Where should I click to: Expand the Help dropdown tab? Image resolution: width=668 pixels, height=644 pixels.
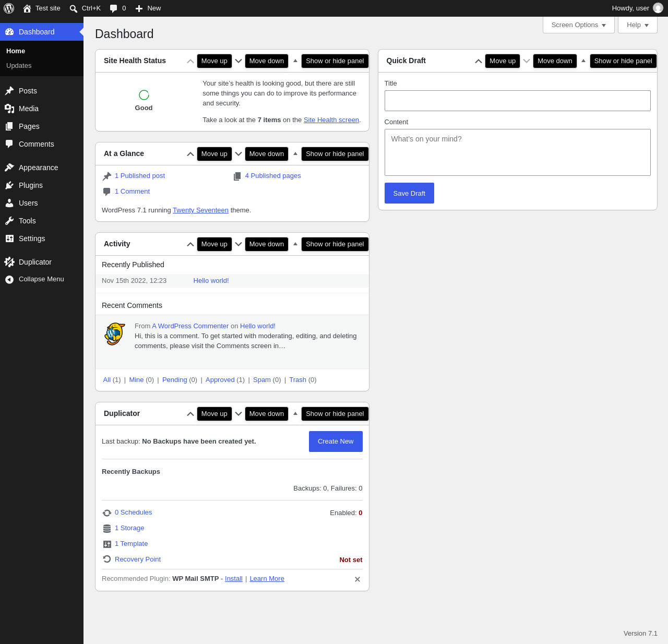tap(638, 25)
